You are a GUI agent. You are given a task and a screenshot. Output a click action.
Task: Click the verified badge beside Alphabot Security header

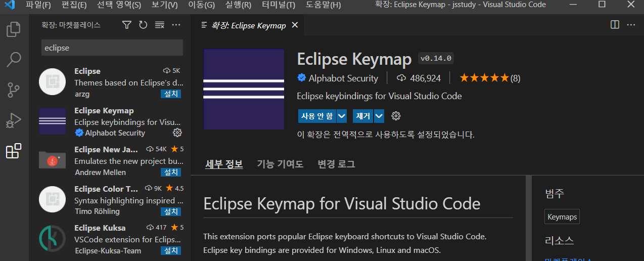(302, 78)
